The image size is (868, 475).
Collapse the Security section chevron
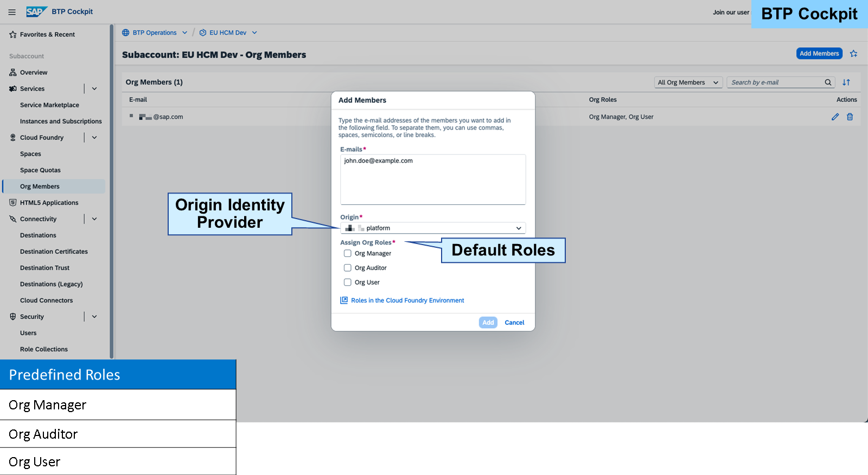[94, 316]
